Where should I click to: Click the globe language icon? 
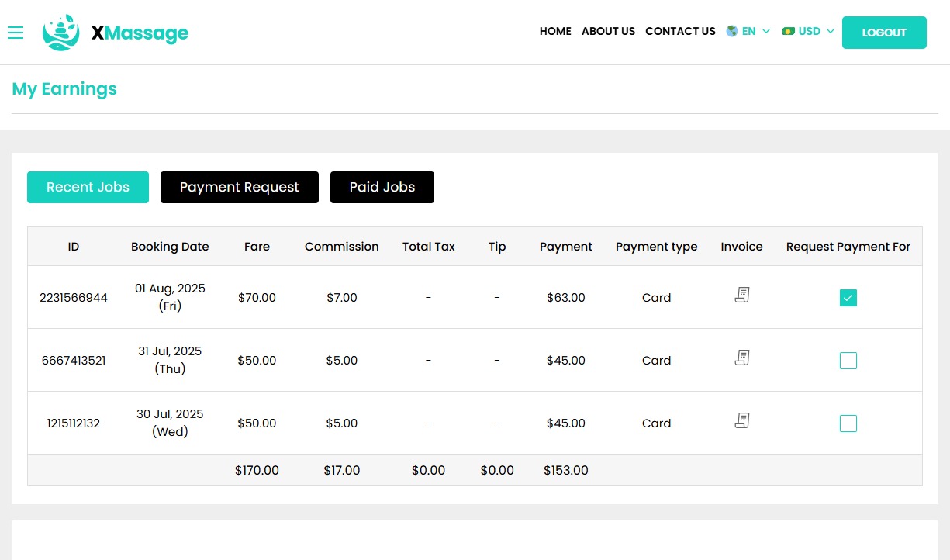pos(731,32)
